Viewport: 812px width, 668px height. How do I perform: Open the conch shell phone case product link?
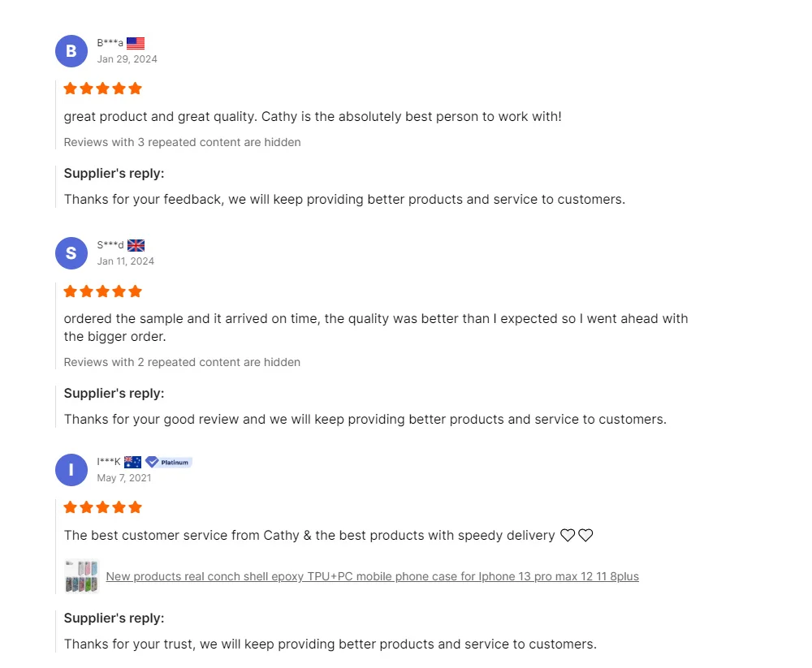click(x=372, y=576)
